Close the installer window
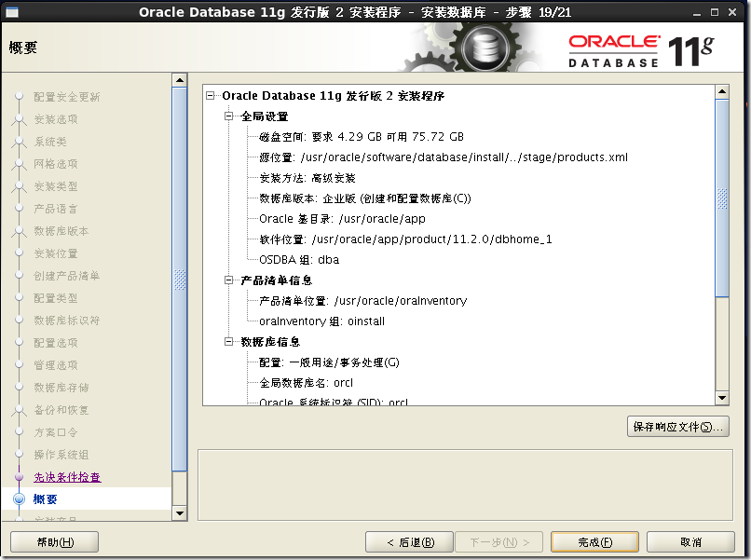Screen dimensions: 751x560 (732, 12)
